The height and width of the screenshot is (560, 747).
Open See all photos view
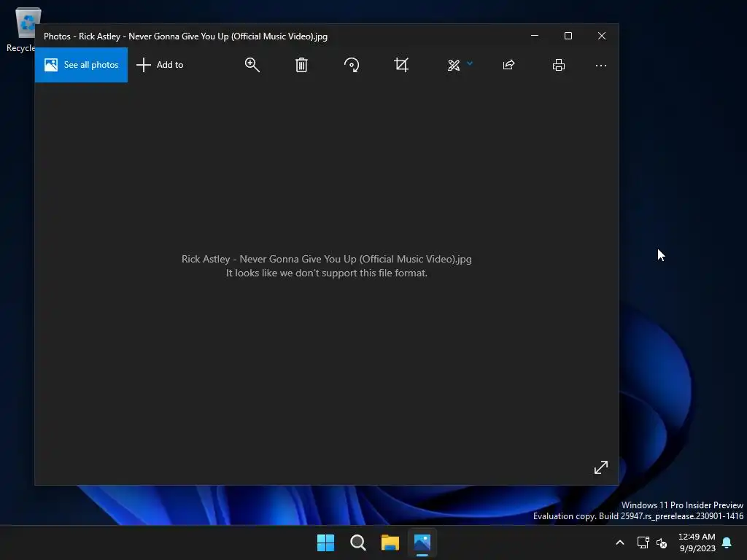pos(81,65)
